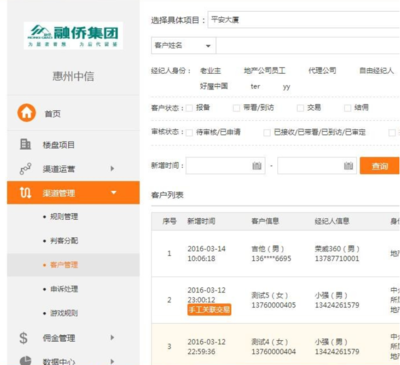The width and height of the screenshot is (400, 365).
Task: Open 客户管理 submenu item
Action: [x=64, y=265]
